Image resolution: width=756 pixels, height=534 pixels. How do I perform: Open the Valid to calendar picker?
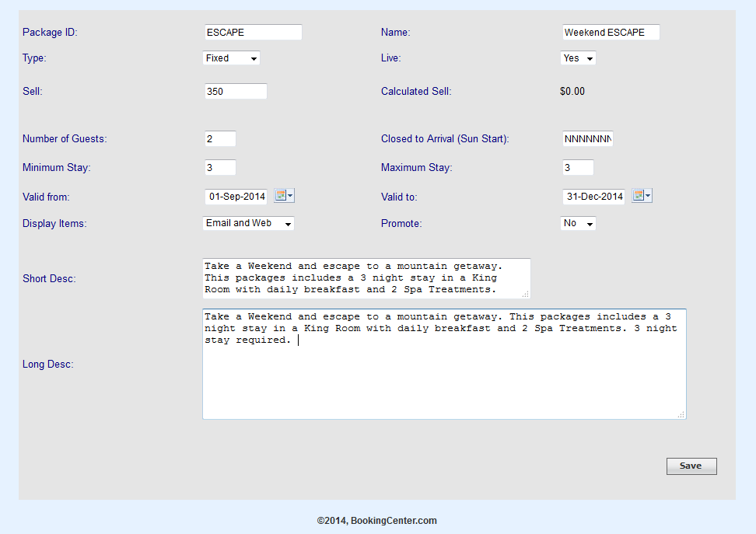(642, 196)
